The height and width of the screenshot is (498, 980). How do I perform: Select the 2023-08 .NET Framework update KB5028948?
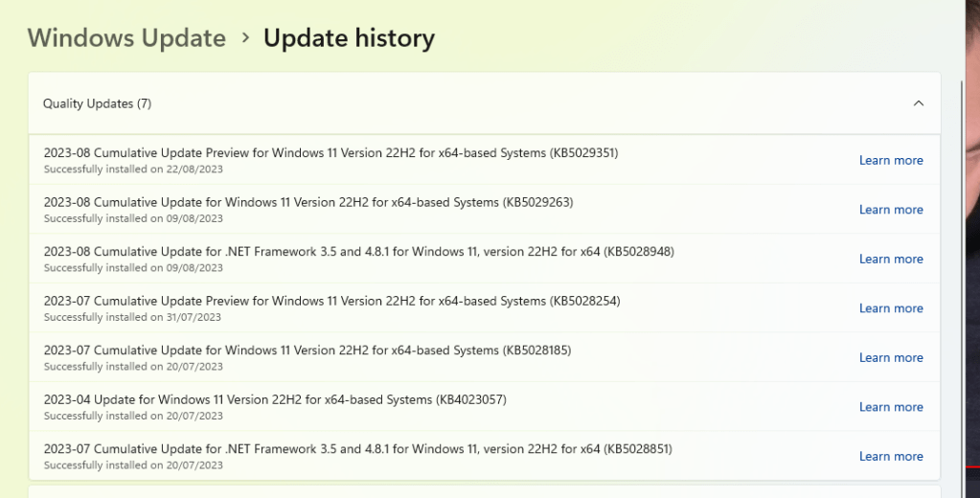(485, 259)
